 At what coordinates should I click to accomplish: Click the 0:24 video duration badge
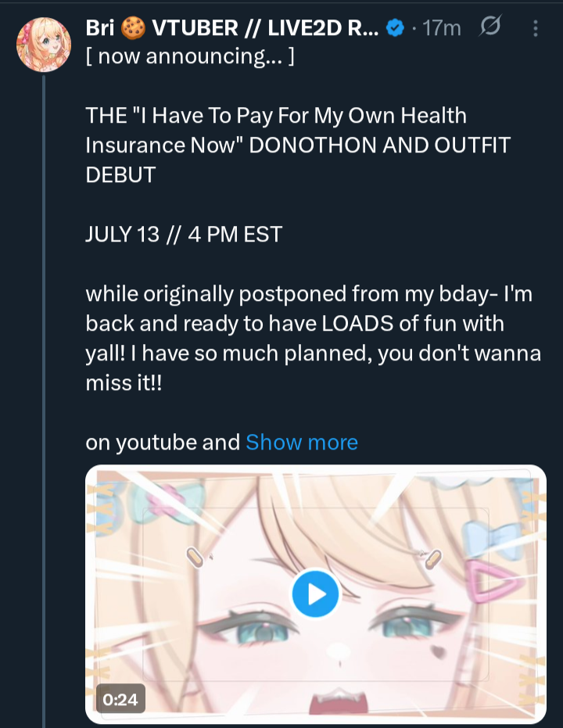pyautogui.click(x=120, y=698)
